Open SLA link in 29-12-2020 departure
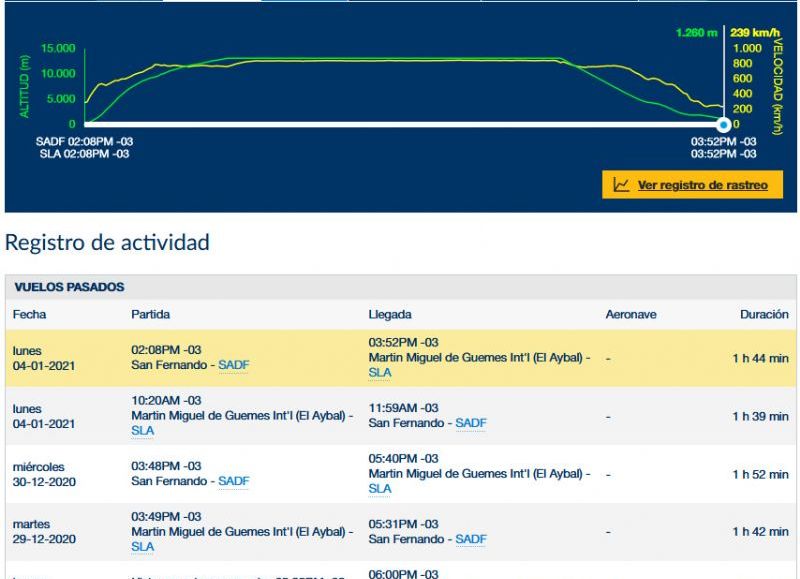 click(x=142, y=547)
